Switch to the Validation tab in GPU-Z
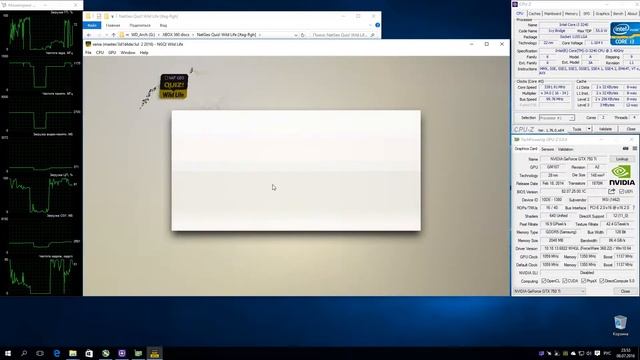 tap(565, 149)
